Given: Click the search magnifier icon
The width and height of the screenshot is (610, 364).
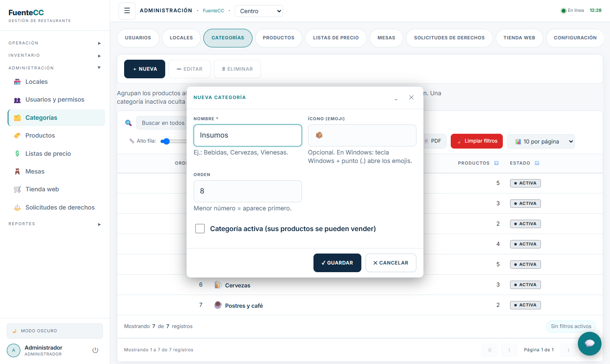Looking at the screenshot, I should tap(128, 123).
